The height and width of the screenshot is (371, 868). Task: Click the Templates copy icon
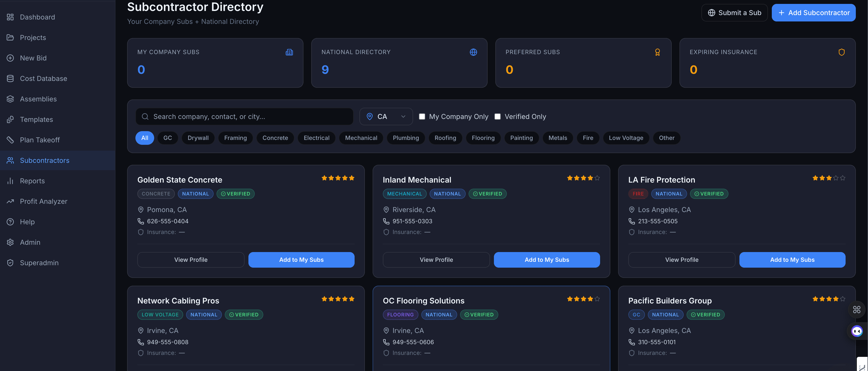10,119
